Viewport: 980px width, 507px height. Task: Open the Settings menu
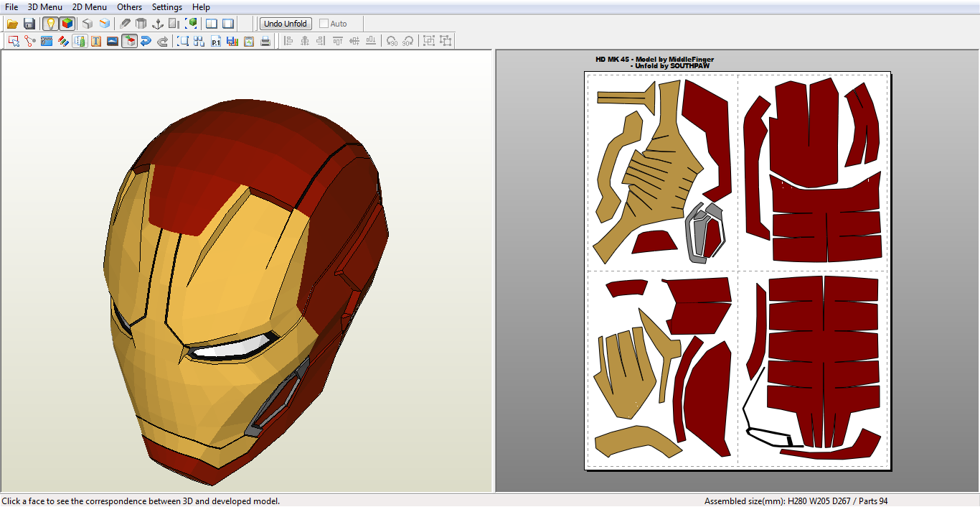point(167,7)
